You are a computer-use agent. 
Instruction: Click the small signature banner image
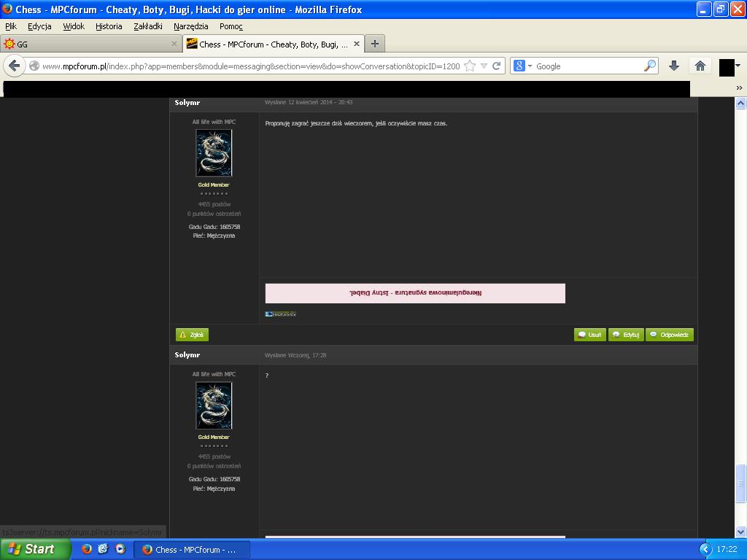(x=281, y=314)
